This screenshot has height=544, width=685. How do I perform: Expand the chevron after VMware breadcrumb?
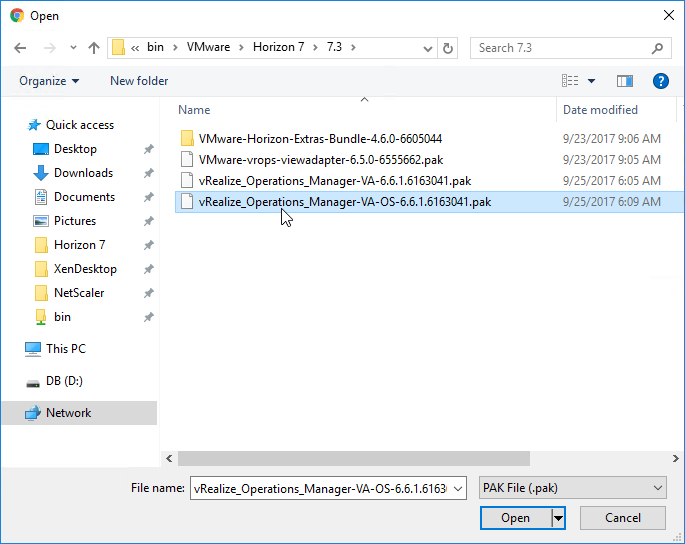tap(241, 48)
